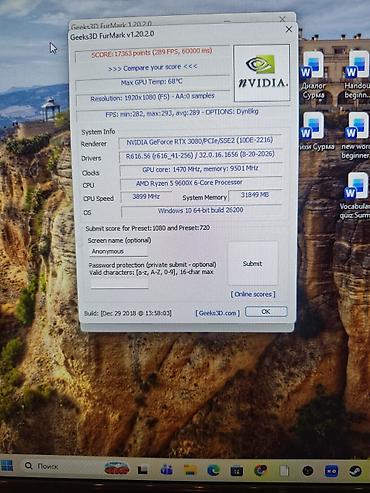This screenshot has width=370, height=493.
Task: Click the OK button in FurMark dialog
Action: point(266,312)
